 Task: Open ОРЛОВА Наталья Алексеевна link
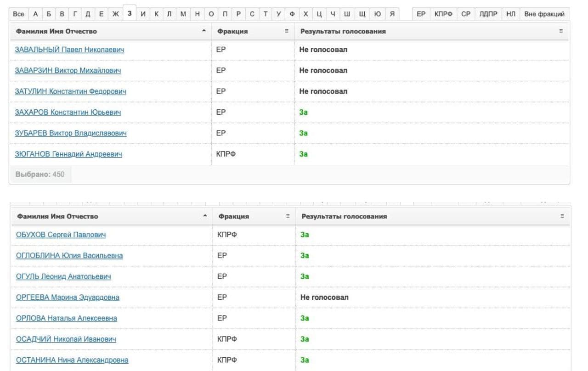point(67,318)
